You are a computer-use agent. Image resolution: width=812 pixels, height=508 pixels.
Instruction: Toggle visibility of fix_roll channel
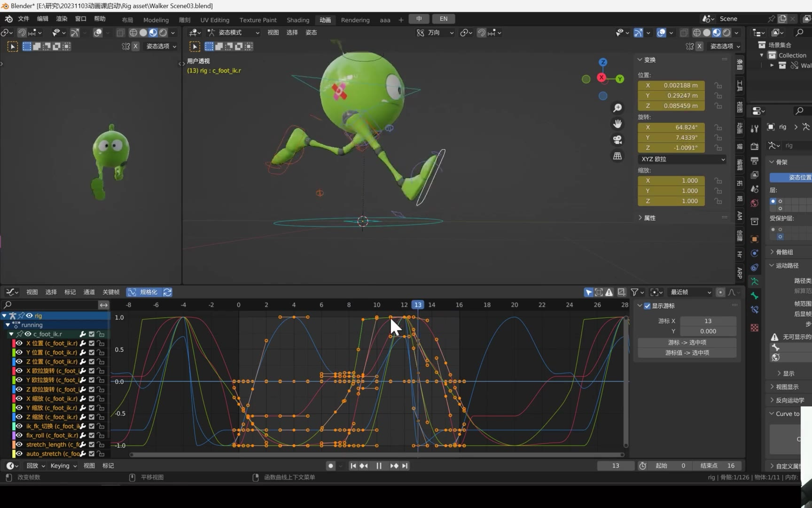point(19,436)
